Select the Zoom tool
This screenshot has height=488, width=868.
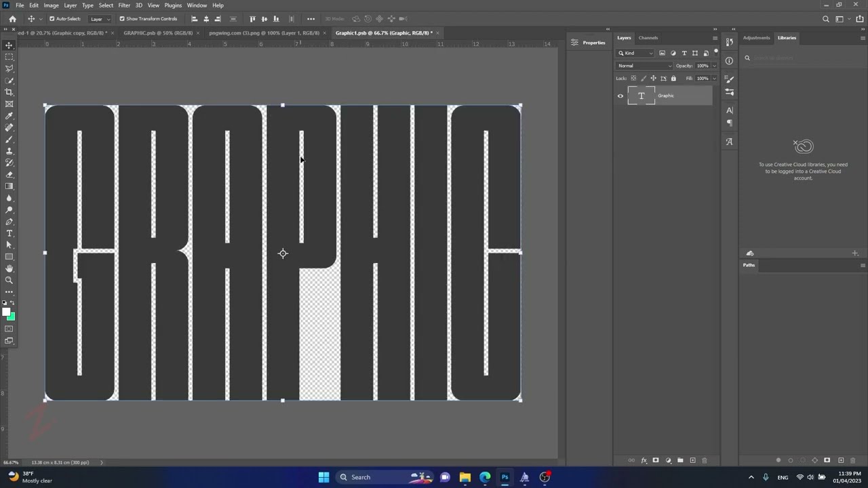9,280
